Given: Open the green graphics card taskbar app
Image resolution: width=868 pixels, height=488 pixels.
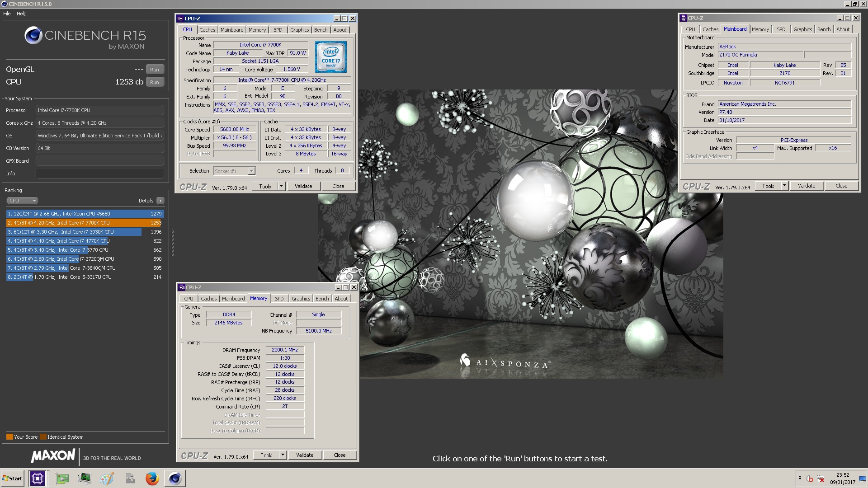Looking at the screenshot, I should coord(62,478).
